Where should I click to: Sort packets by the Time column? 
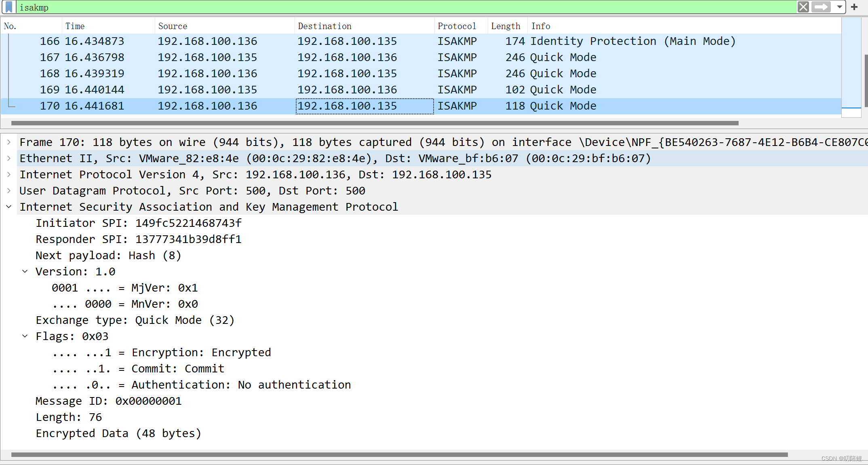[x=108, y=26]
